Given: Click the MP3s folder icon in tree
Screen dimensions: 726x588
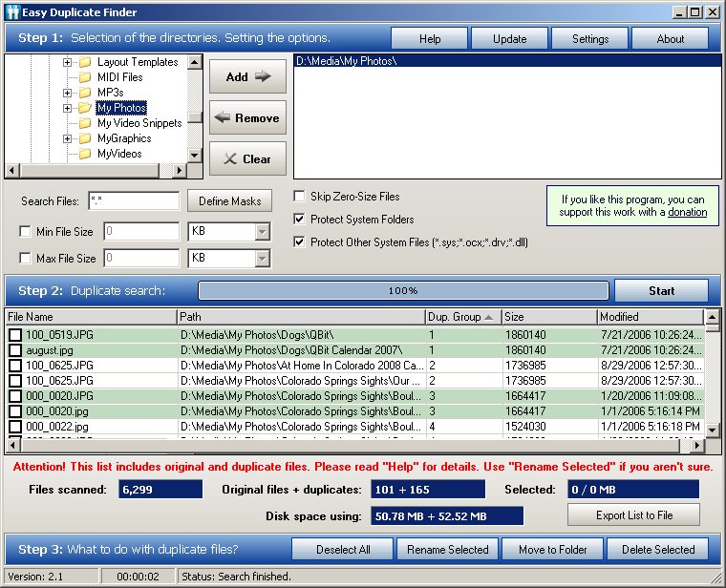Looking at the screenshot, I should pyautogui.click(x=84, y=93).
